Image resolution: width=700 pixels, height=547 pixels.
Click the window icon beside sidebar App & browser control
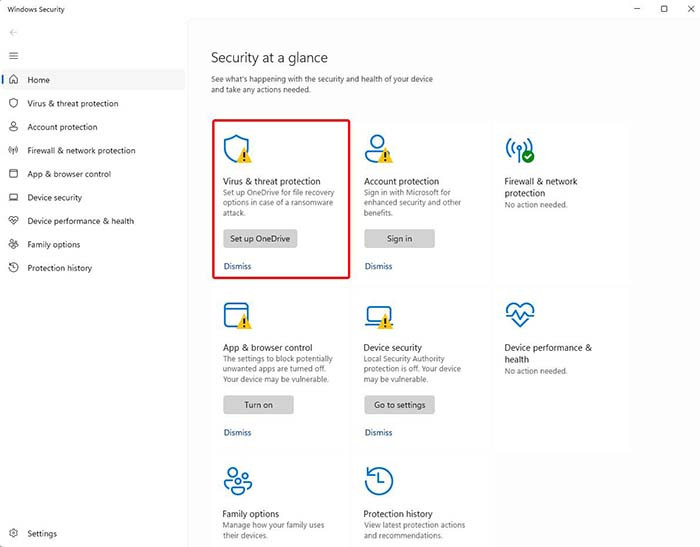point(14,173)
